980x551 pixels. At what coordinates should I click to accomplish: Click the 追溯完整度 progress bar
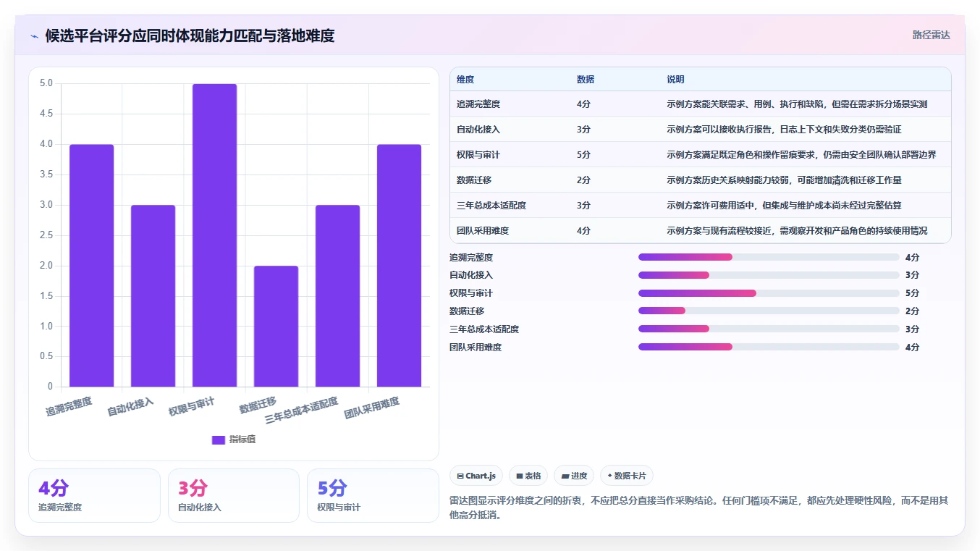pos(769,257)
